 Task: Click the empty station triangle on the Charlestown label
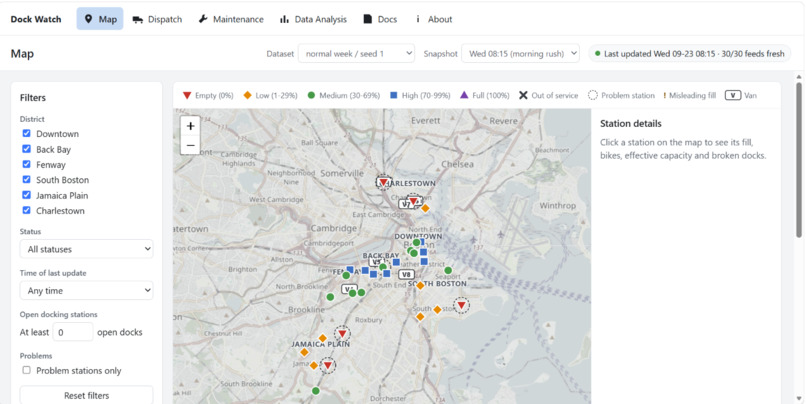[383, 182]
